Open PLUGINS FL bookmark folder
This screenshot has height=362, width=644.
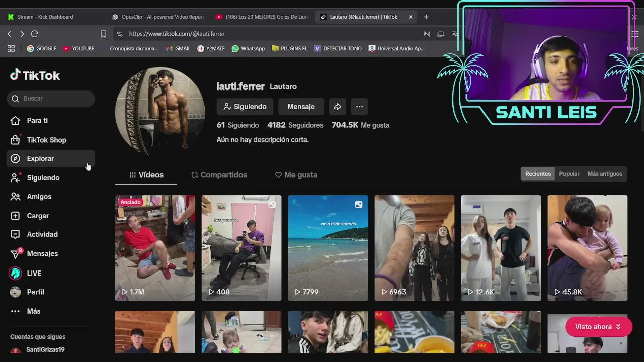(289, 49)
